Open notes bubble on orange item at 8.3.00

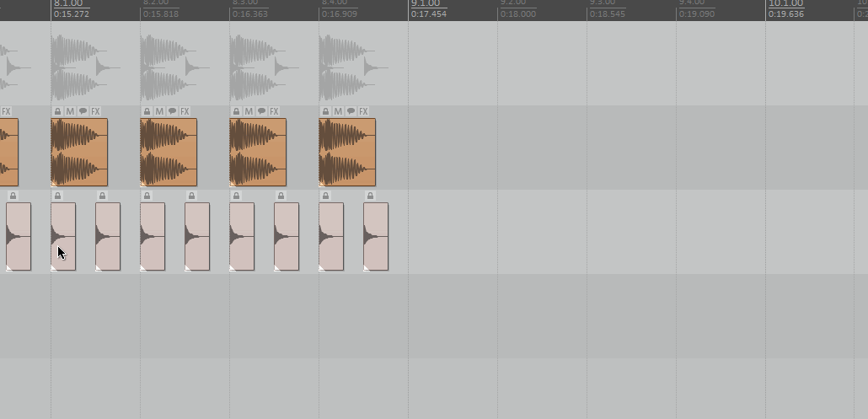[x=261, y=112]
